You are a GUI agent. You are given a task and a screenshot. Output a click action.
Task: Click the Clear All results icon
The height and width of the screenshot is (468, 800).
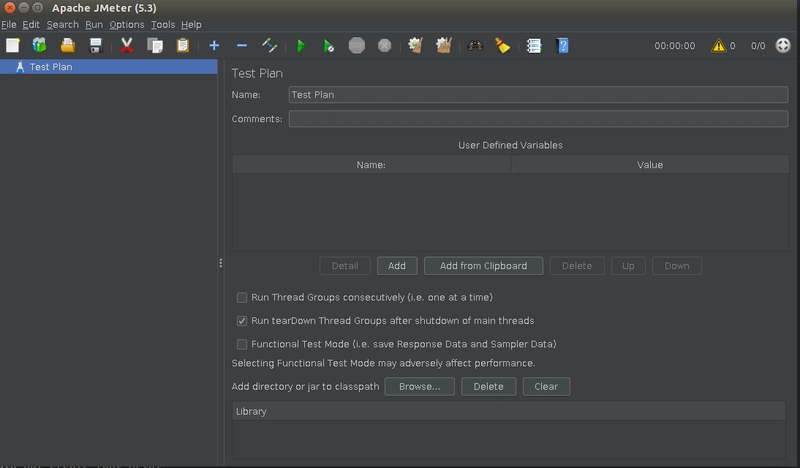point(443,45)
